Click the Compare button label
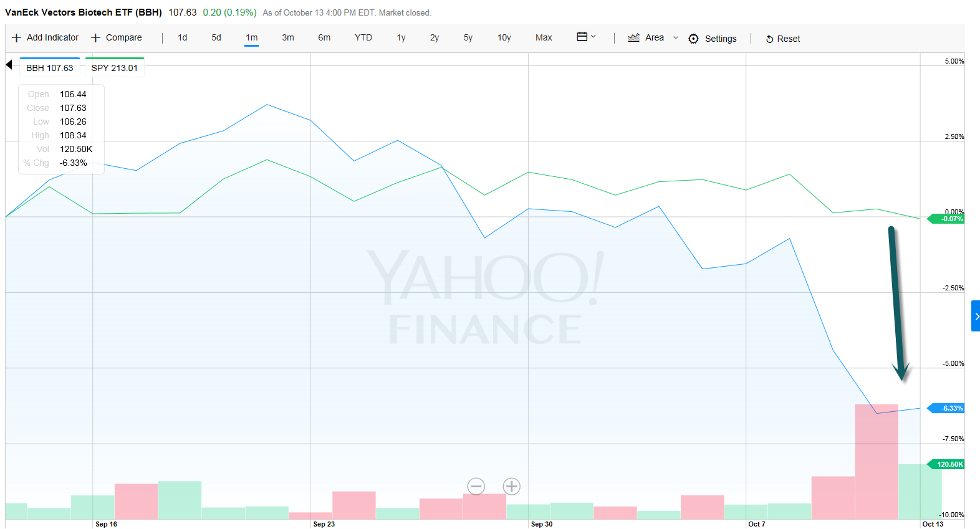The height and width of the screenshot is (529, 980). pyautogui.click(x=124, y=37)
